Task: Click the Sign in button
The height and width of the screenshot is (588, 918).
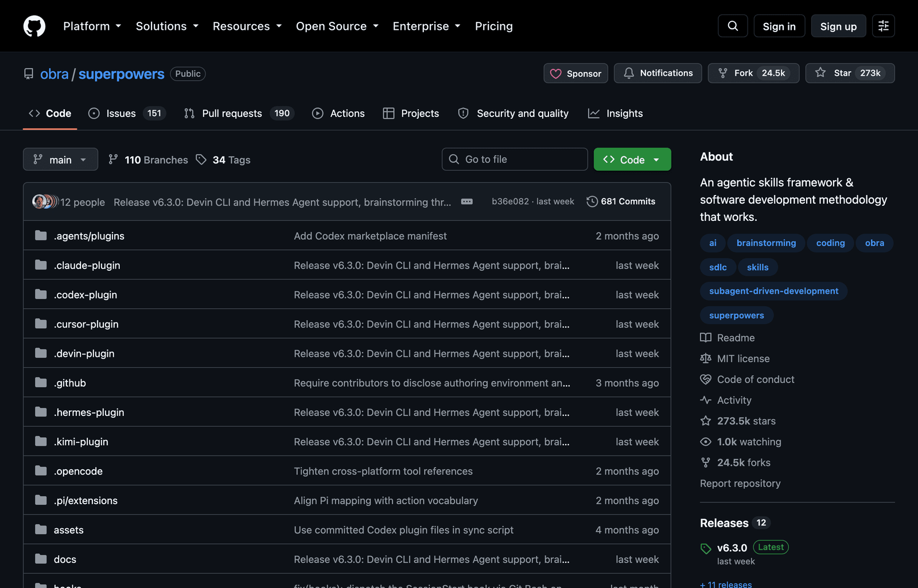Action: tap(779, 26)
